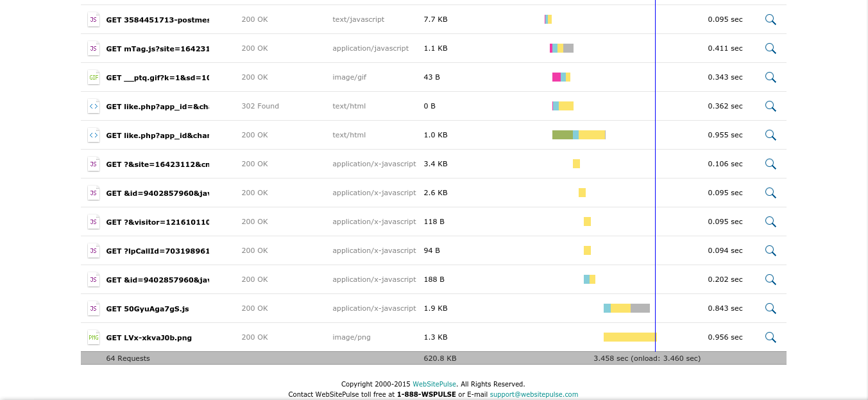This screenshot has height=400, width=868.
Task: Click the "7.7 KB" size value
Action: (x=436, y=19)
